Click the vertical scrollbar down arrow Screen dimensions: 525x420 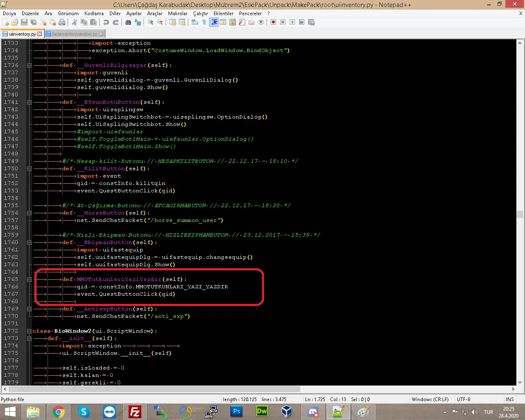point(520,382)
